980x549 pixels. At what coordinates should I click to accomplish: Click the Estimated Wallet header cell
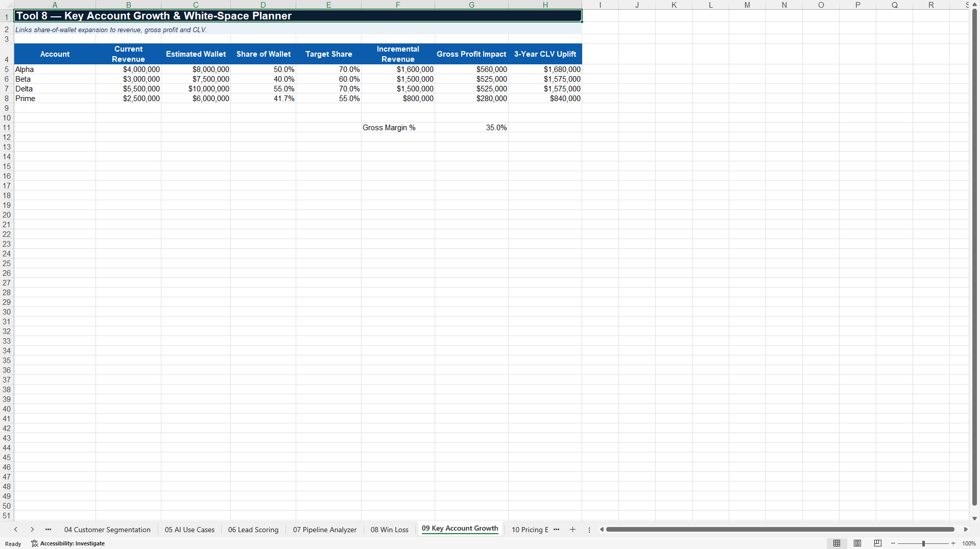tap(196, 54)
